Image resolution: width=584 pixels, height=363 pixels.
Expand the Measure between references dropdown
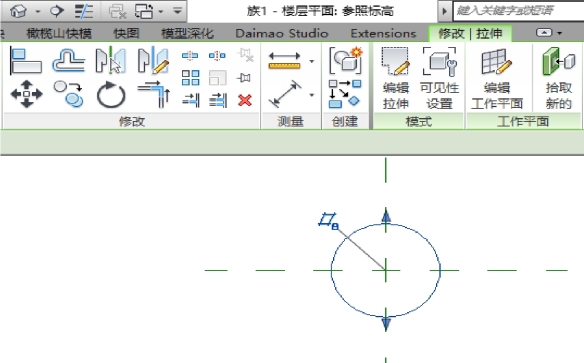(312, 95)
